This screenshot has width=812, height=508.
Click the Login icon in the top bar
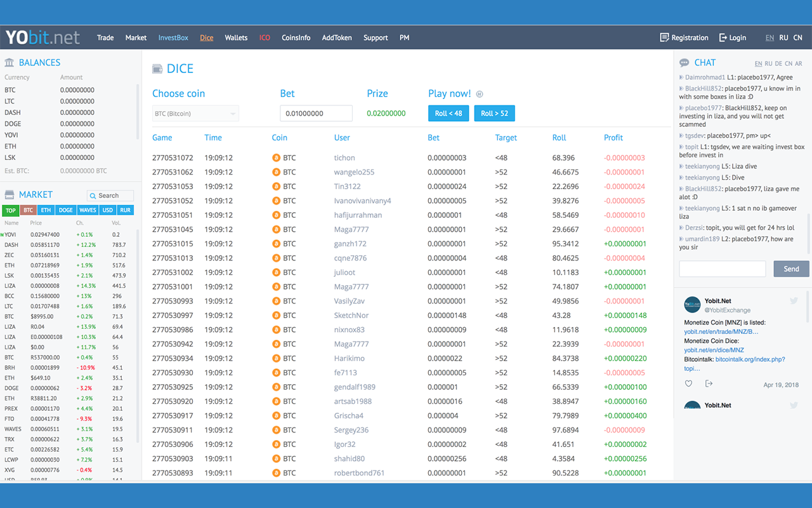point(723,37)
